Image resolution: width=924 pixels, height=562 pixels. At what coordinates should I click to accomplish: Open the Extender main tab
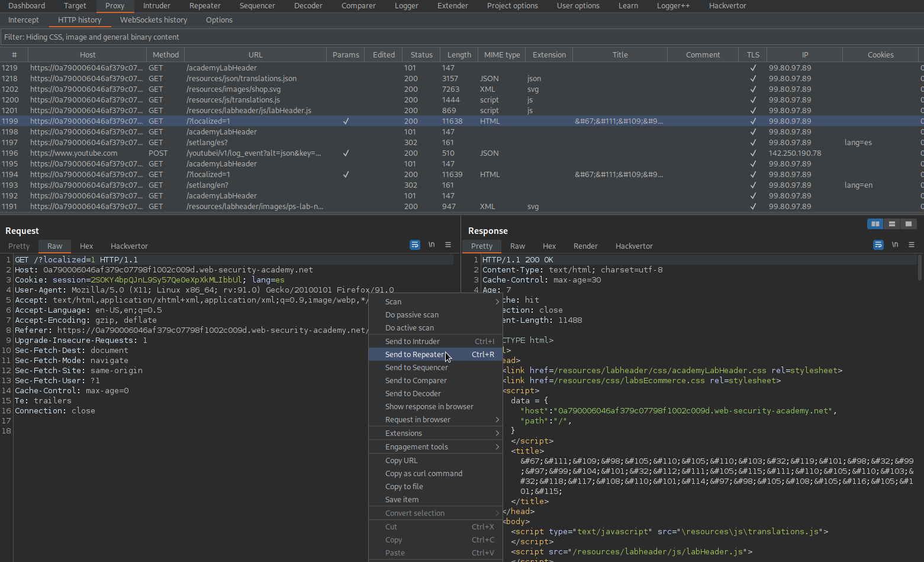[x=453, y=6]
